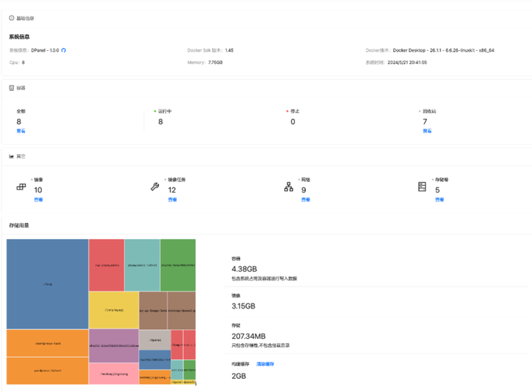Open the 查看 link under all containers
532x392 pixels.
[x=21, y=131]
